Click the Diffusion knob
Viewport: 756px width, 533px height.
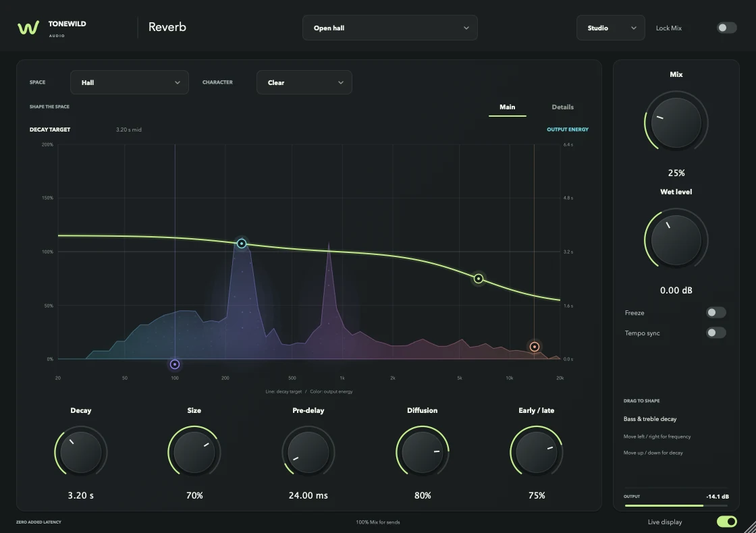point(423,453)
